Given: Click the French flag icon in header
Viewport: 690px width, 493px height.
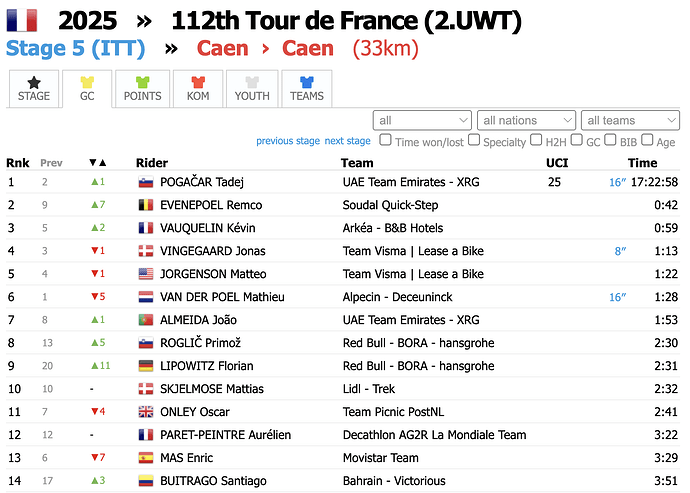Looking at the screenshot, I should [22, 21].
